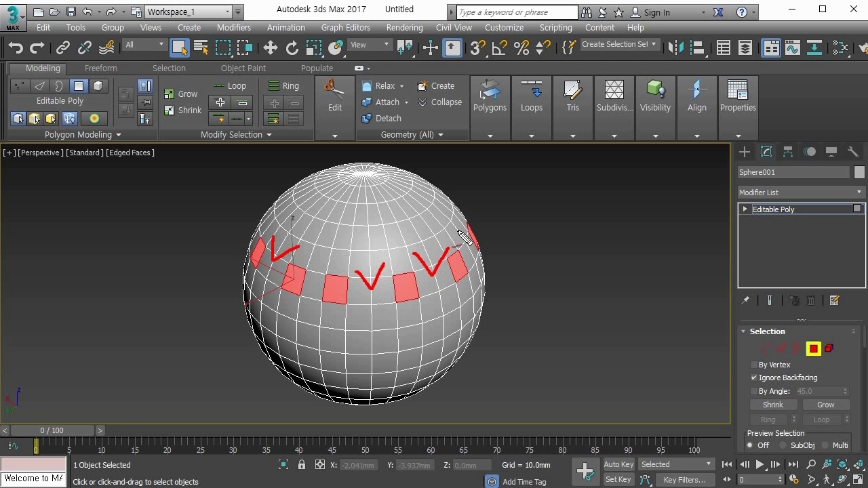Screen dimensions: 868x488
Task: Click the Select and Link chain icon
Action: [x=62, y=47]
